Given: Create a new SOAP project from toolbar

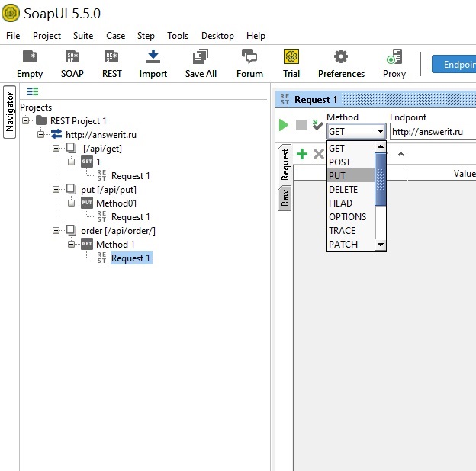Looking at the screenshot, I should [72, 56].
